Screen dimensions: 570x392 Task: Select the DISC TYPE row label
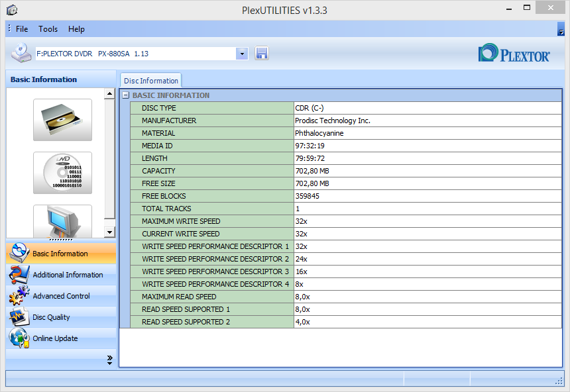(212, 108)
